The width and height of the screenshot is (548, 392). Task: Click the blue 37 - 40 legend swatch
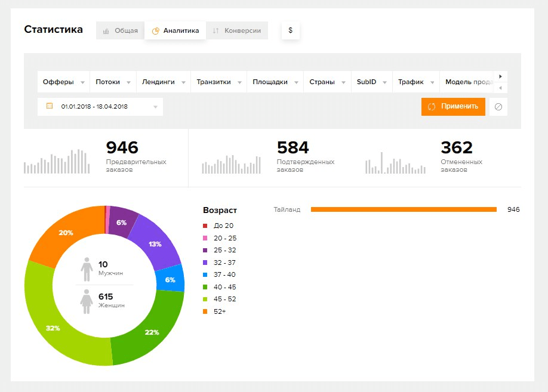pyautogui.click(x=205, y=274)
